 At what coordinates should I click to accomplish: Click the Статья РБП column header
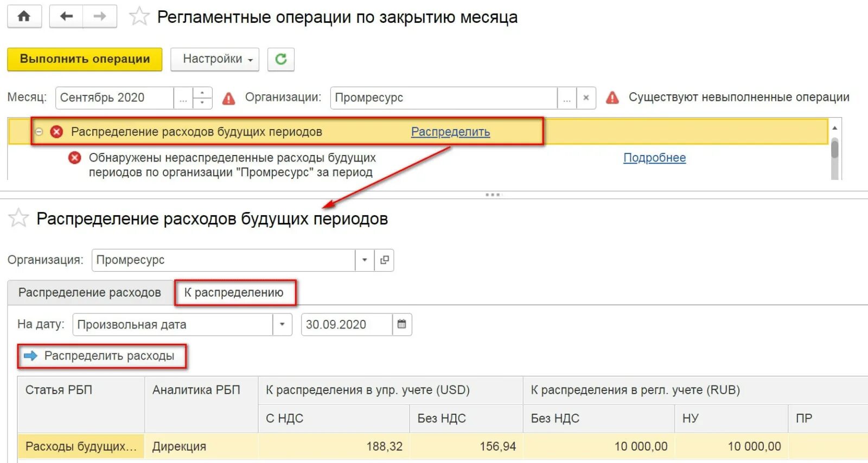(81, 404)
